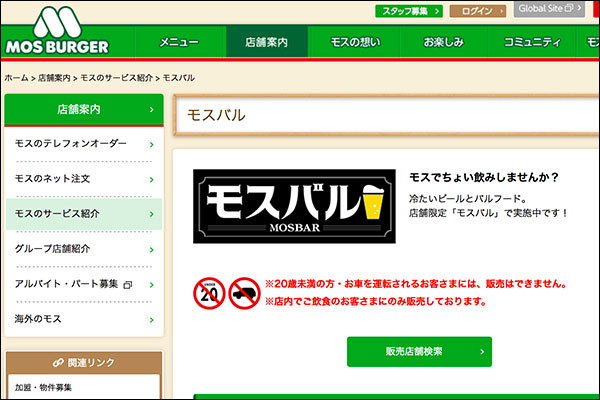Click the window icon on Global Site
Image resolution: width=600 pixels, height=400 pixels.
[569, 8]
